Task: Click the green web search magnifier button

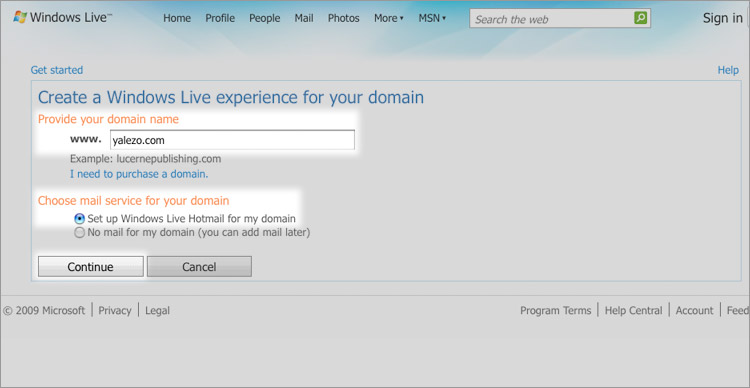Action: [x=640, y=18]
